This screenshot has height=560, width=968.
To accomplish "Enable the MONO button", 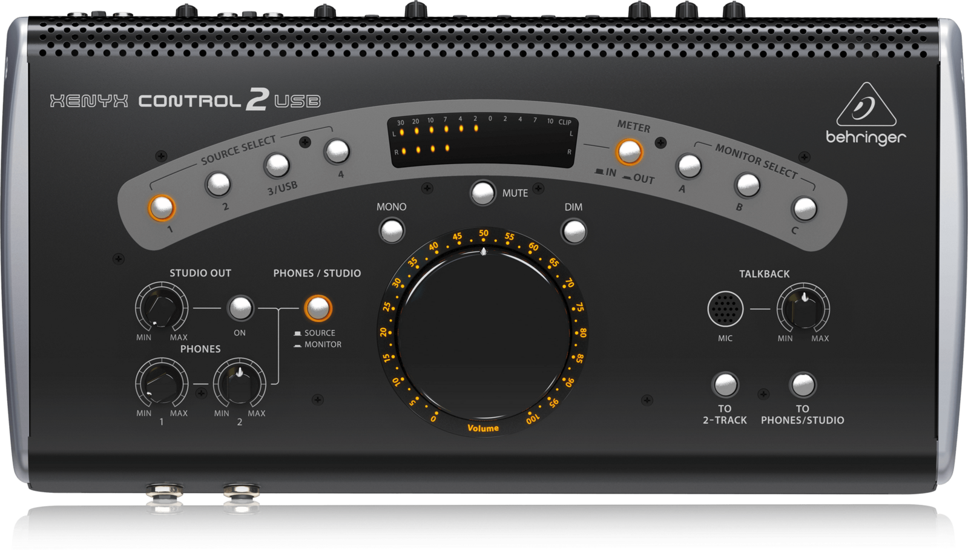I will click(x=392, y=231).
